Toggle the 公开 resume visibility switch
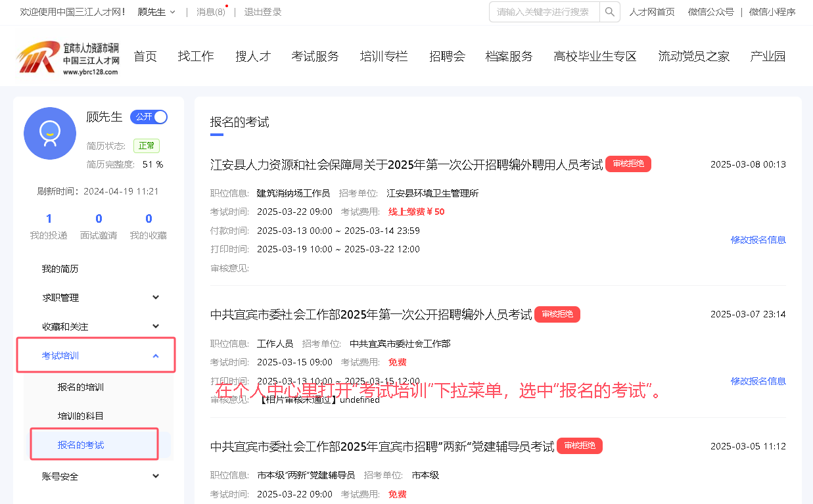This screenshot has width=813, height=504. point(149,117)
